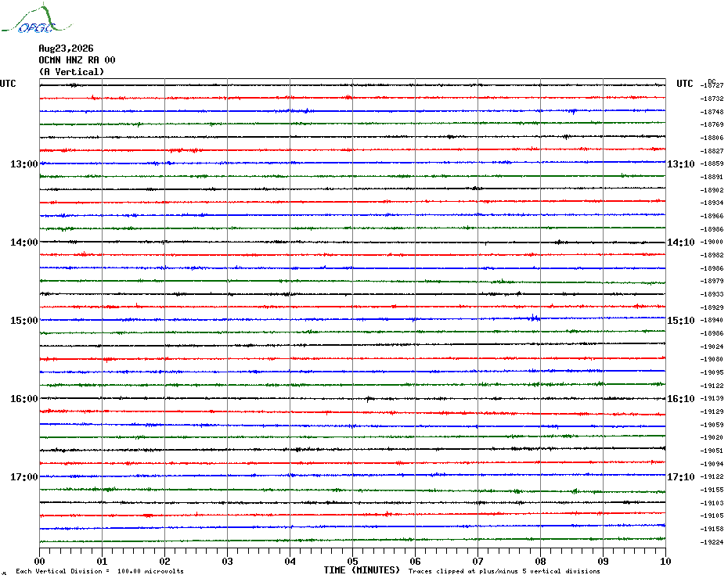Viewport: 728px width, 582px height.
Task: Click the DC offset value -19051
Action: 712,451
